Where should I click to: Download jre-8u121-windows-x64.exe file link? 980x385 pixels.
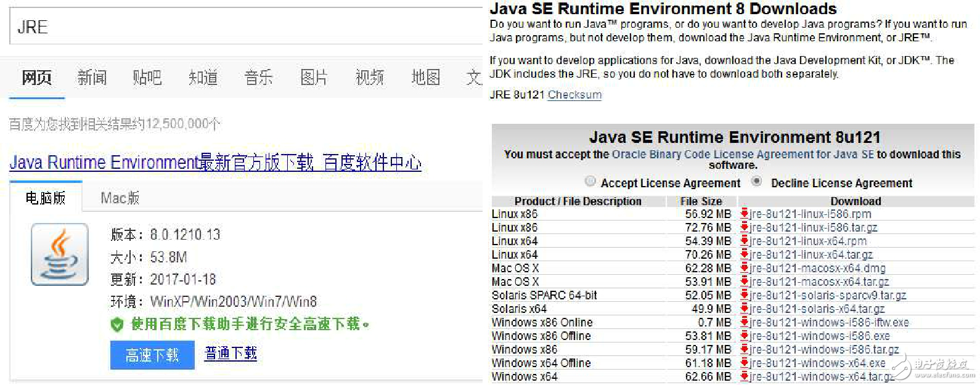[x=818, y=363]
